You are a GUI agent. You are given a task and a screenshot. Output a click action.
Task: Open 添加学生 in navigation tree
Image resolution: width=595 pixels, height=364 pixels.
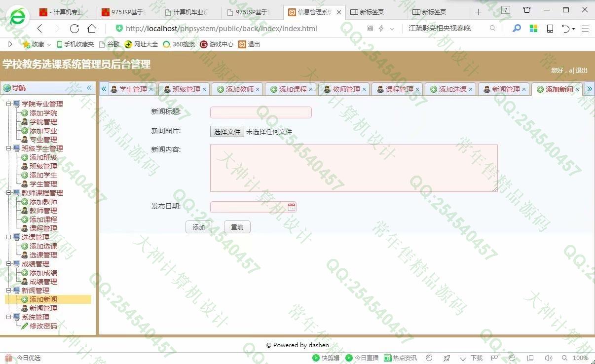tap(43, 175)
